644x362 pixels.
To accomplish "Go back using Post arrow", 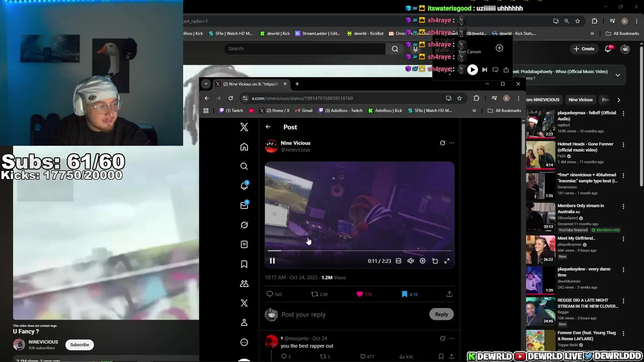I will pos(268,127).
